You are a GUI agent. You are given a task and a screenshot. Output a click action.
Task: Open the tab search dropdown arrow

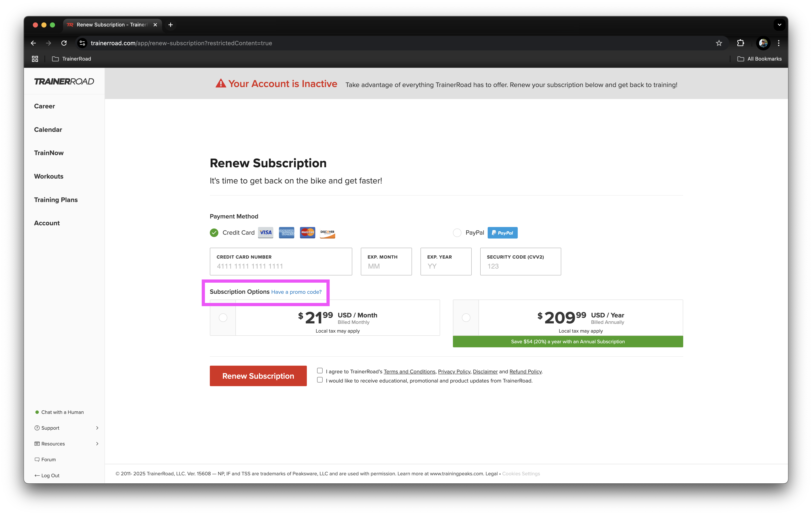779,25
